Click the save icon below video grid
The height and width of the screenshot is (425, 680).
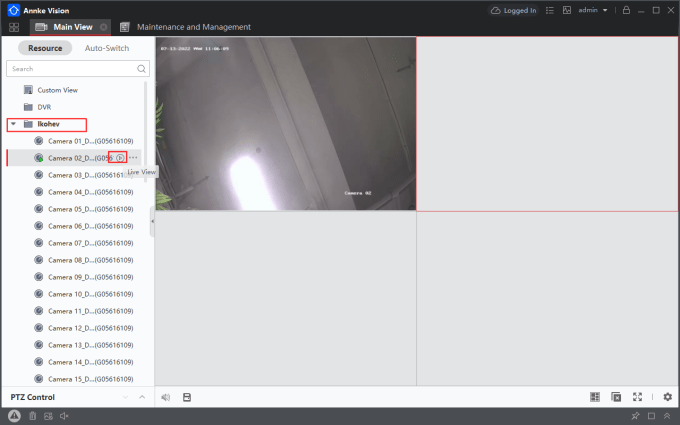[x=187, y=397]
